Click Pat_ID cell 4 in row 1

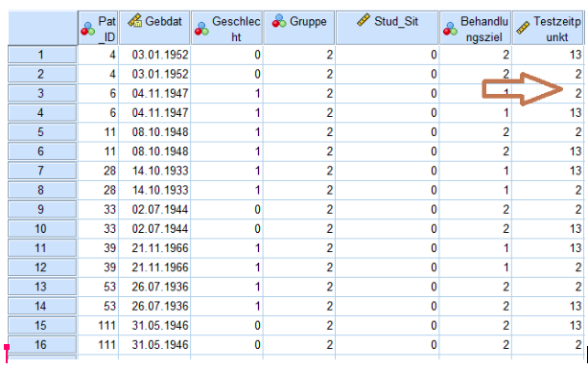(x=98, y=55)
